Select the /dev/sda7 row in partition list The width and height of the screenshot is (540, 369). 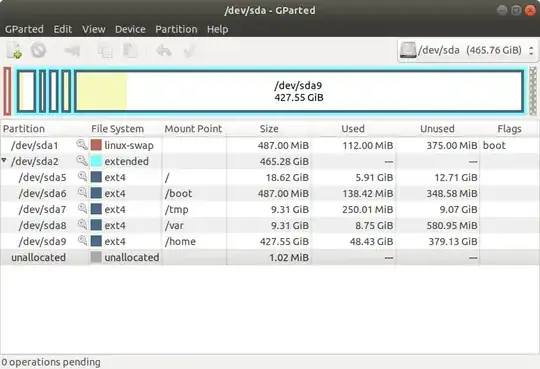click(x=270, y=209)
